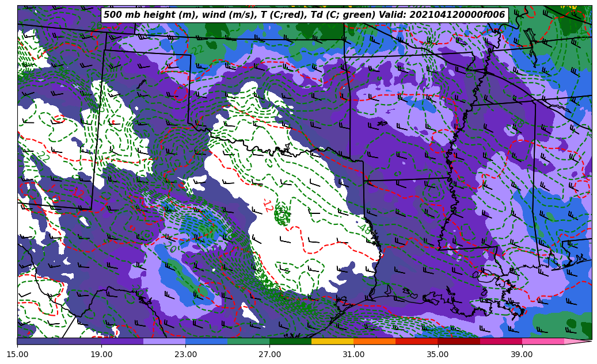597x364 pixels.
Task: Click the green -20 contour label in west Texas
Action: click(x=171, y=248)
